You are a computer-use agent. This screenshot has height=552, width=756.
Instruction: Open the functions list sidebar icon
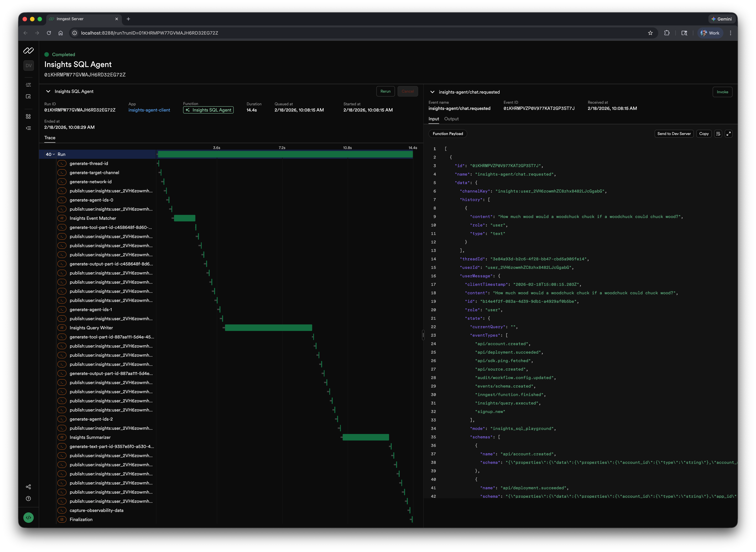(28, 128)
